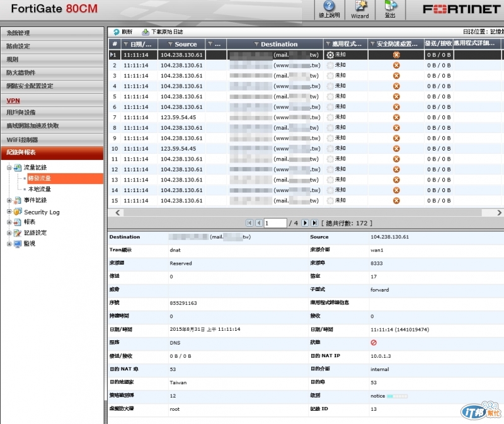Jump to the last log page

click(314, 223)
